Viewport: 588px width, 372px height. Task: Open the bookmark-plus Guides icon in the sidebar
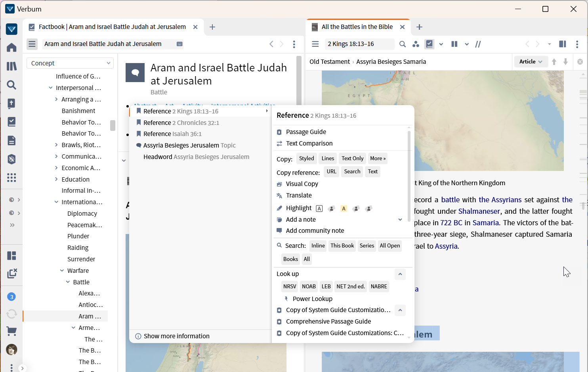[11, 104]
